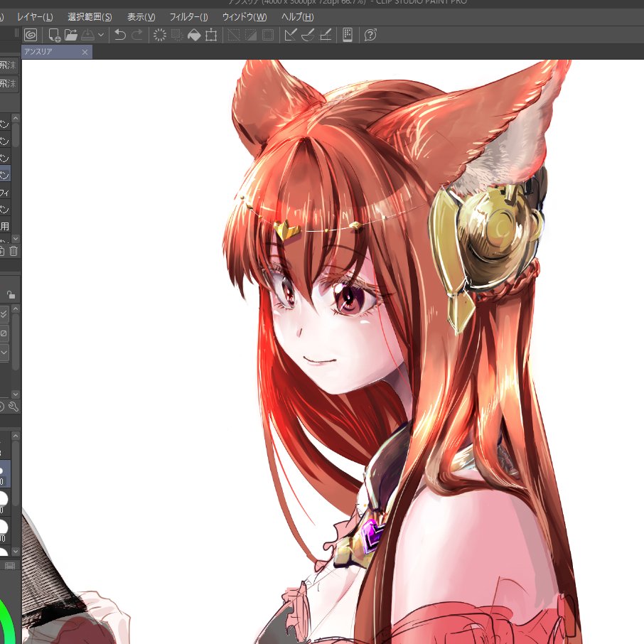Open sub tool detail wrench icon

(14, 407)
